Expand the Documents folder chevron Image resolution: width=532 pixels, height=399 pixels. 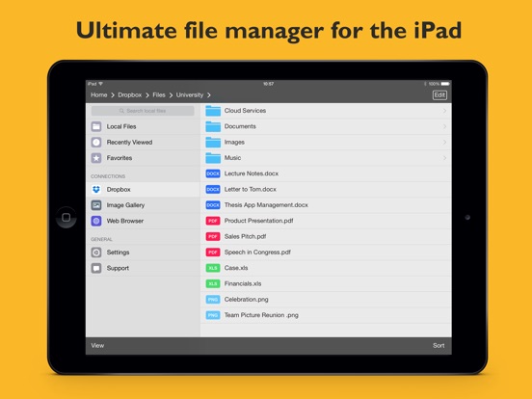[x=444, y=126]
